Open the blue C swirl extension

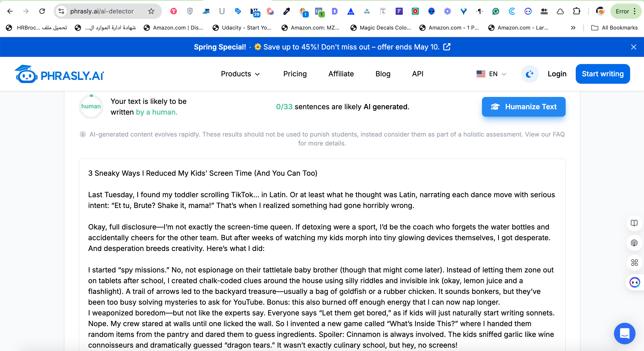coord(512,11)
